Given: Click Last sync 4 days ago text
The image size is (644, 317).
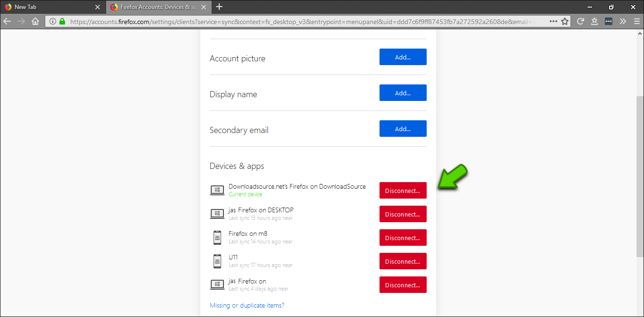Looking at the screenshot, I should [x=258, y=289].
